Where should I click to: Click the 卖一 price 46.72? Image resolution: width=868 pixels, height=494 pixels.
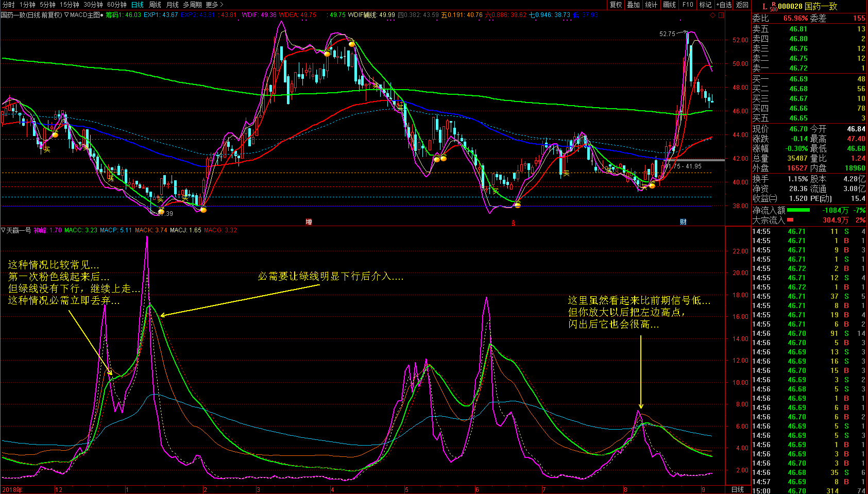[x=798, y=68]
